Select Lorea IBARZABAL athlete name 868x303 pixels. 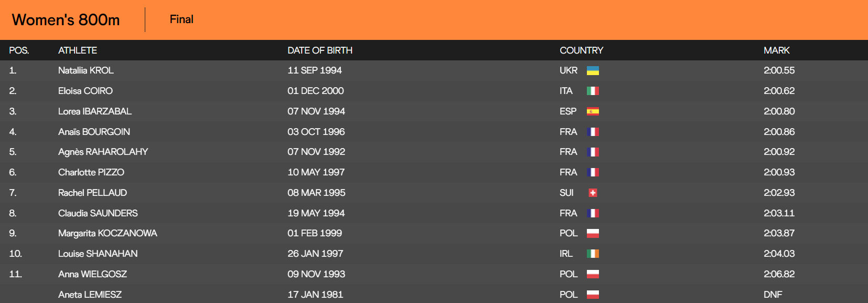coord(95,111)
